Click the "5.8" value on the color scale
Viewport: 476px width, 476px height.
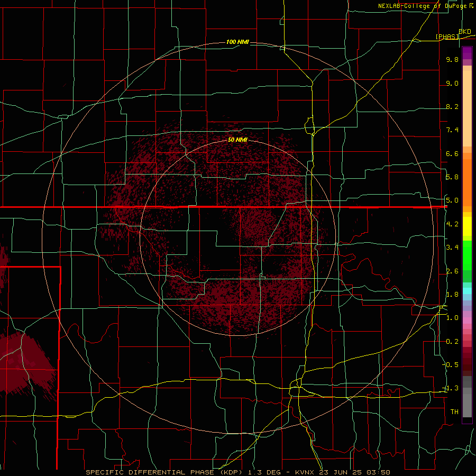pyautogui.click(x=452, y=177)
